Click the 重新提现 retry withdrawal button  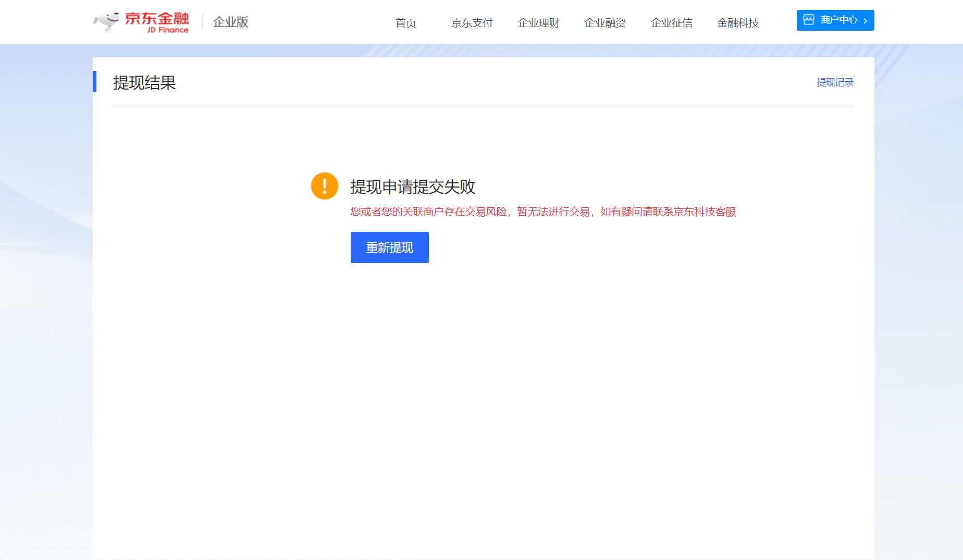point(389,247)
